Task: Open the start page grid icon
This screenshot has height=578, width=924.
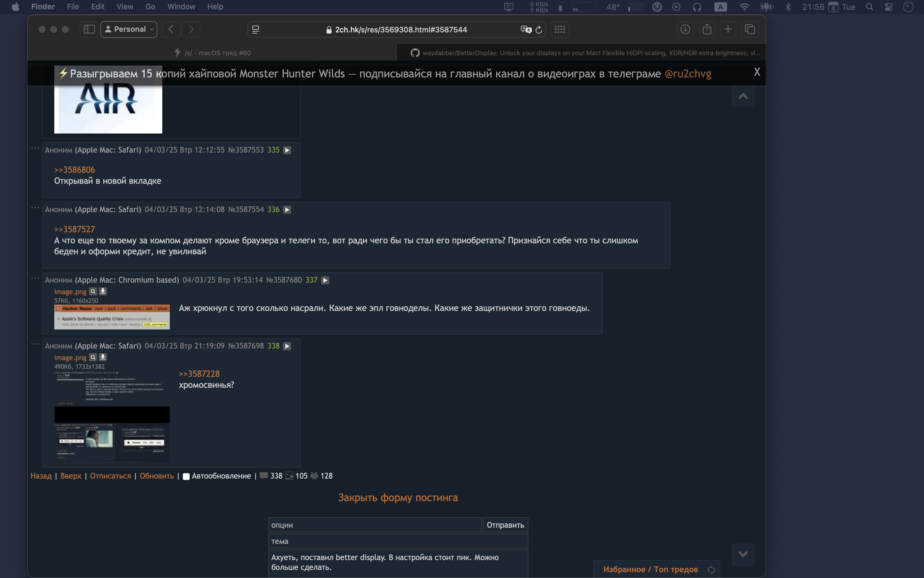Action: click(x=560, y=29)
